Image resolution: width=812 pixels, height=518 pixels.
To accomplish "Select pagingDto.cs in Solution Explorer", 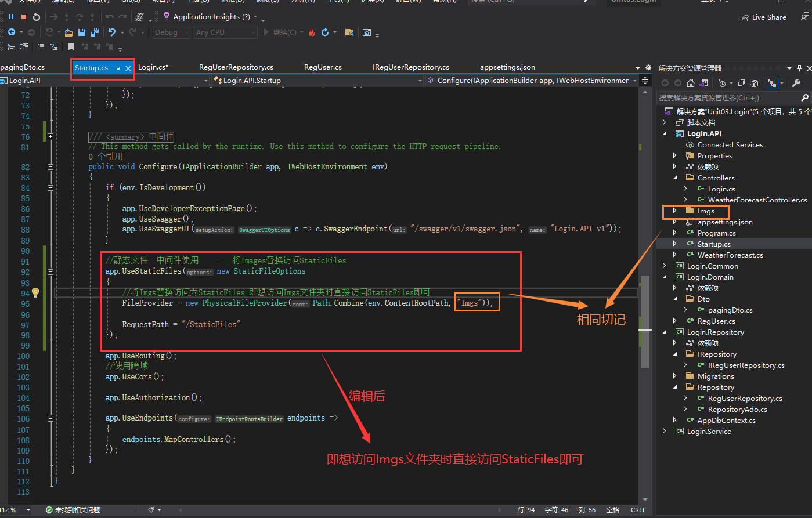I will tap(730, 310).
